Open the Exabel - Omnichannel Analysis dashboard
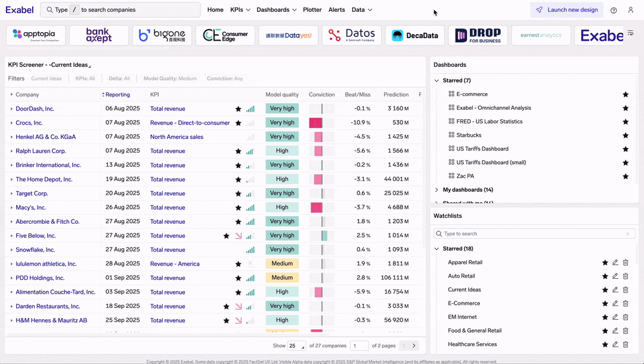644x364 pixels. pyautogui.click(x=494, y=107)
